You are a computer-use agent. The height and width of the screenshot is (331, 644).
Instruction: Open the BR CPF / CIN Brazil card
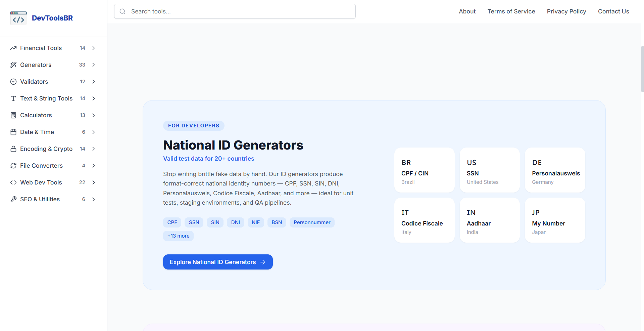425,170
